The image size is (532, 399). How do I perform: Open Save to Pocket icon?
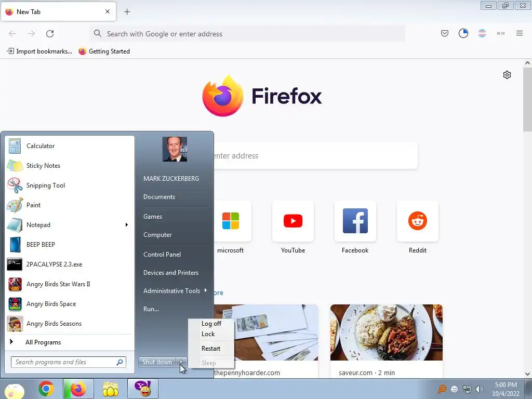click(x=445, y=33)
